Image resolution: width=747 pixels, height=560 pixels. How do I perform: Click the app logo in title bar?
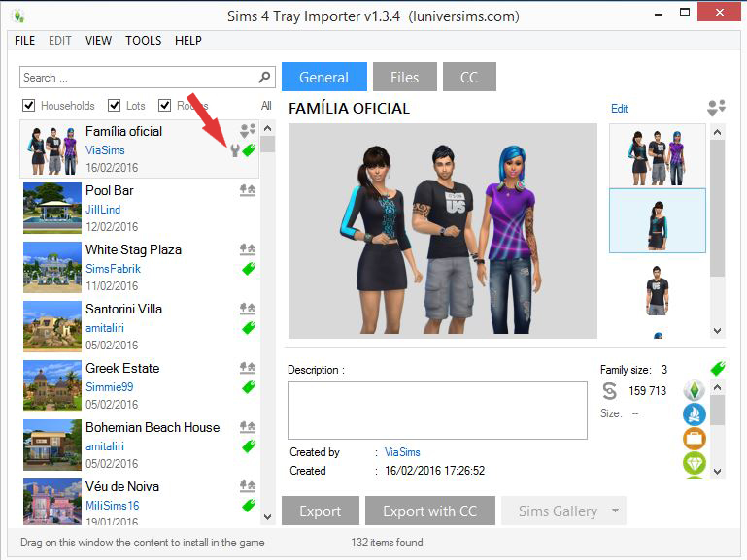click(x=18, y=16)
